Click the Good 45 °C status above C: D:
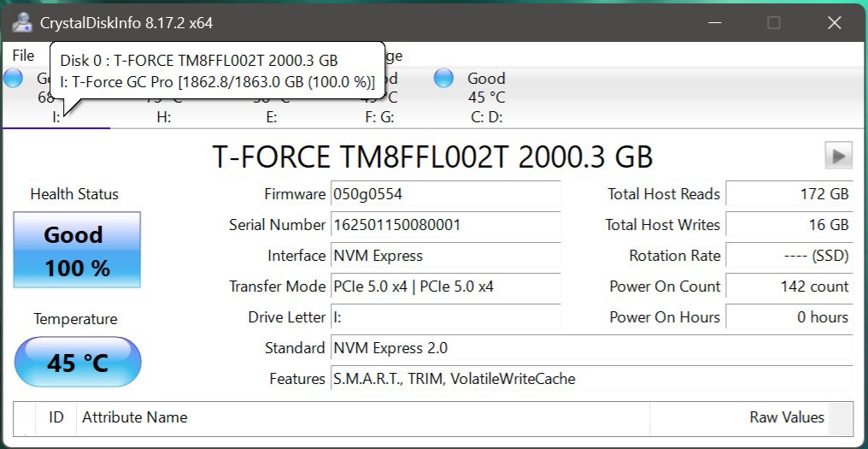The image size is (868, 449). tap(487, 88)
